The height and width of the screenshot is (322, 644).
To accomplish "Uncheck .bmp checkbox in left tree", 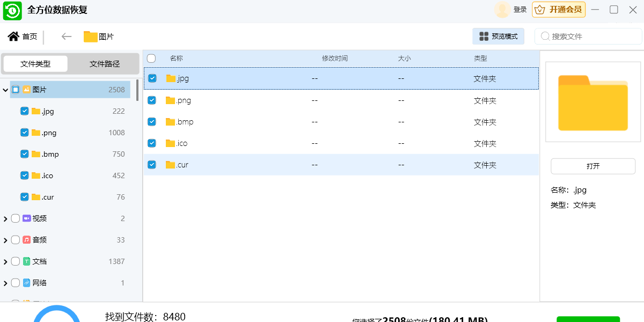I will [x=24, y=154].
